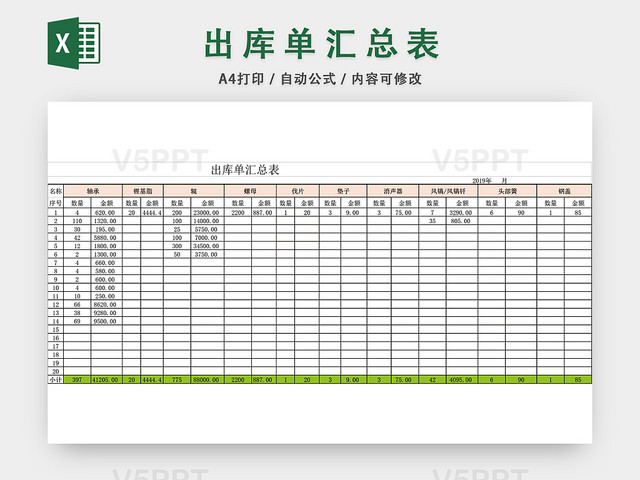The image size is (640, 480).
Task: Select the cell containing 195.00
Action: 107,229
